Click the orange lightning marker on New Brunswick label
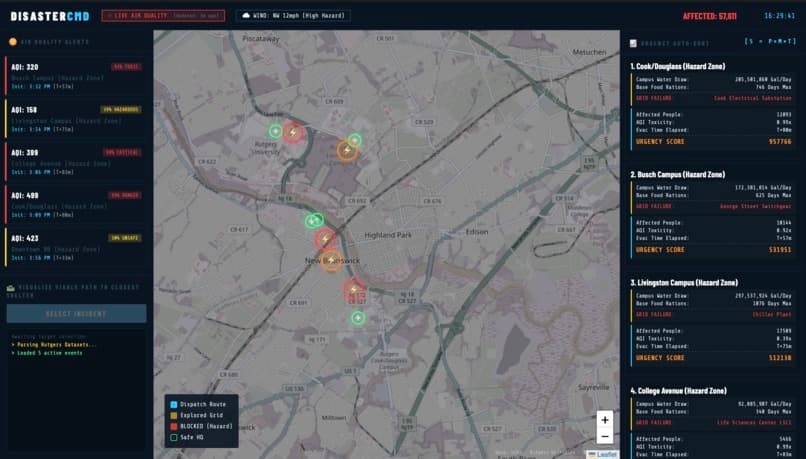The image size is (806, 459). (332, 260)
